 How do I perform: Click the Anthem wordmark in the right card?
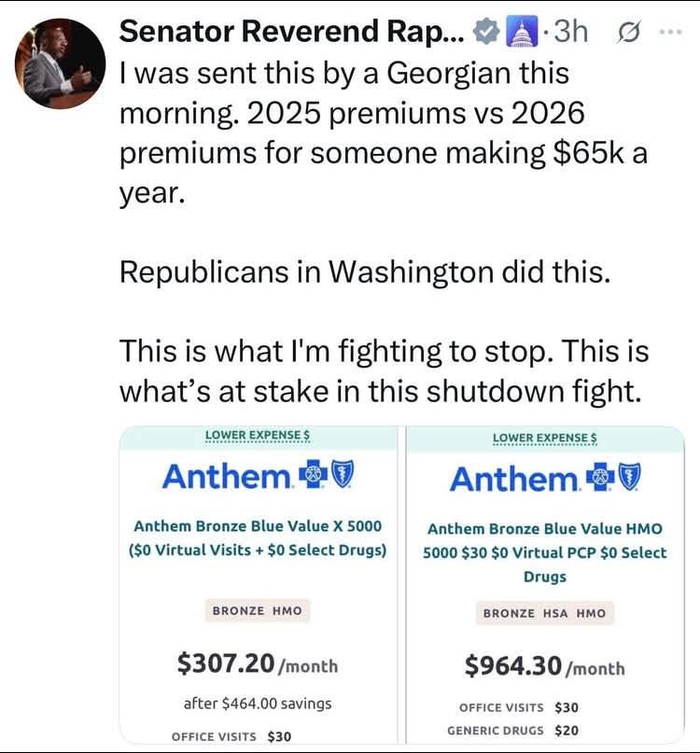[x=514, y=479]
